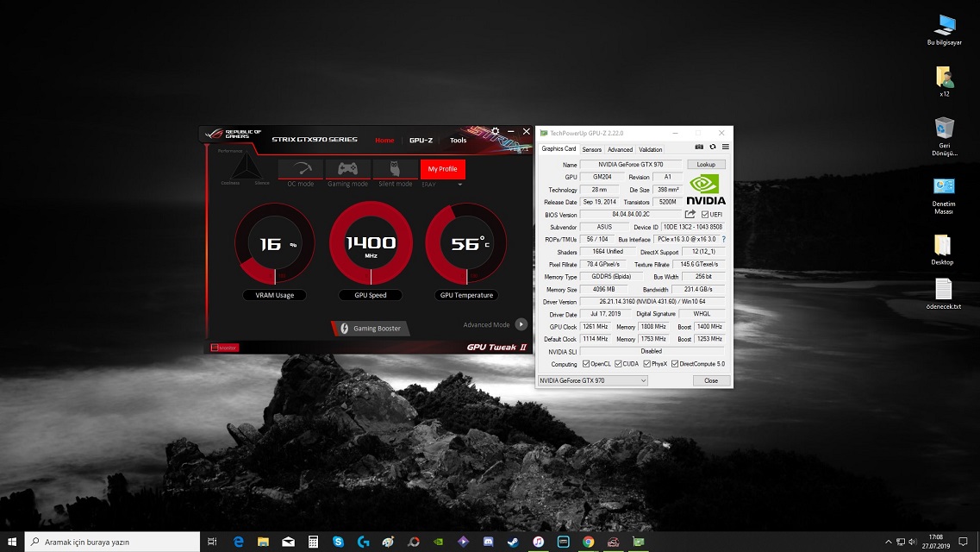Open GPU-Z hamburger menu
The height and width of the screenshot is (552, 980).
[x=726, y=147]
